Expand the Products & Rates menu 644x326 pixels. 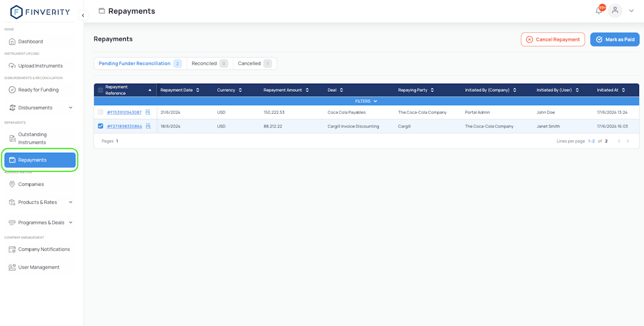[70, 203]
